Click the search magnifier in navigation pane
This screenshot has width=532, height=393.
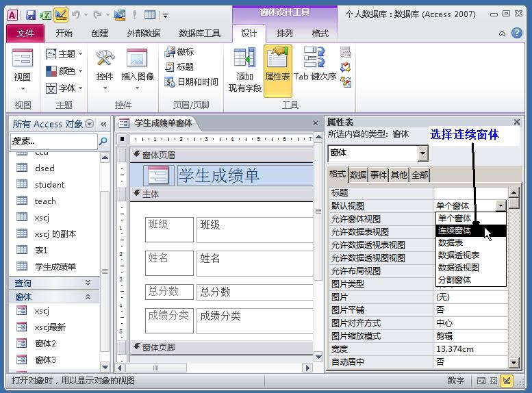[x=103, y=141]
